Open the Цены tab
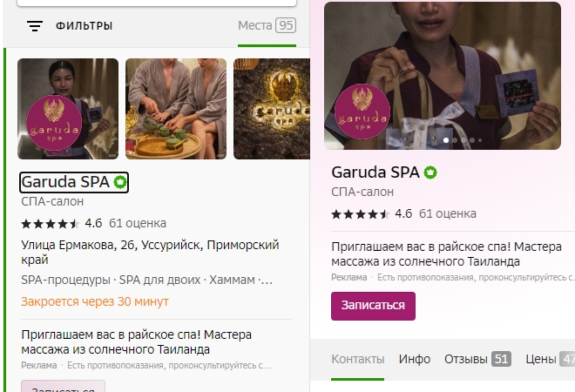This screenshot has height=392, width=575. click(550, 359)
